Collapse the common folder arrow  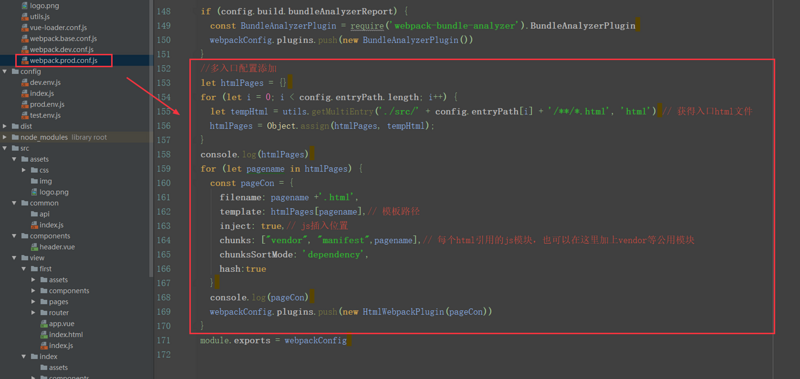(x=14, y=203)
